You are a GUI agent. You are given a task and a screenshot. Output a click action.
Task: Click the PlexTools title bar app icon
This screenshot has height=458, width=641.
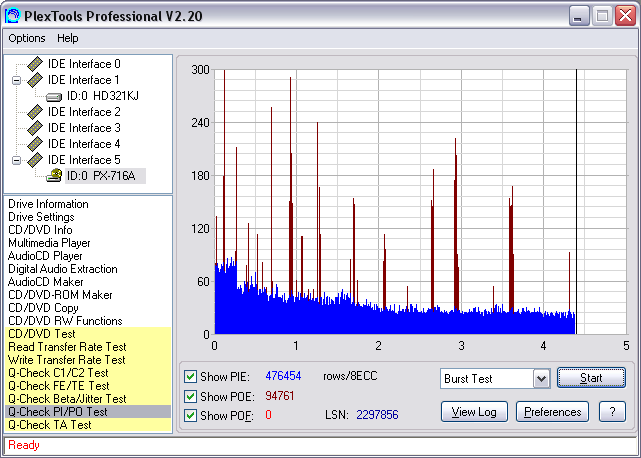(x=12, y=16)
